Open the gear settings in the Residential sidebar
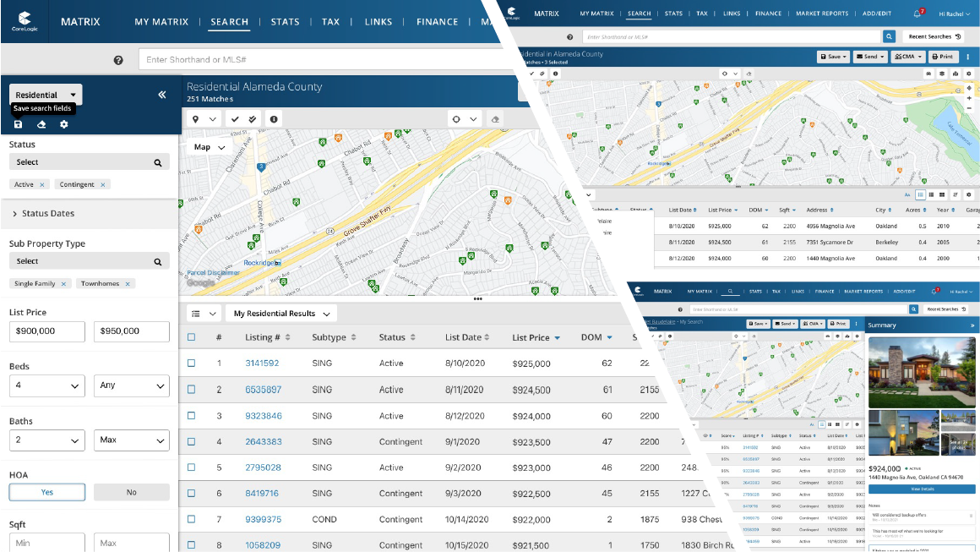Viewport: 980px width, 552px height. [64, 125]
